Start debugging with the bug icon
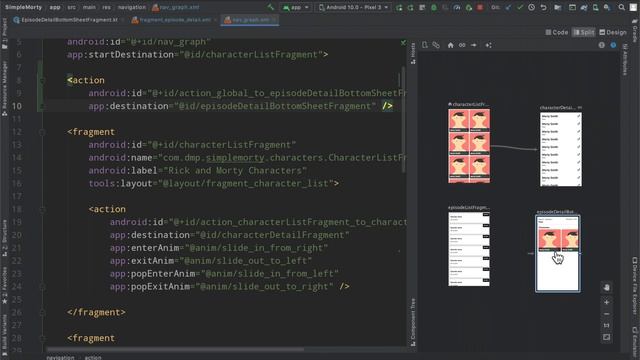This screenshot has height=360, width=640. 433,7
